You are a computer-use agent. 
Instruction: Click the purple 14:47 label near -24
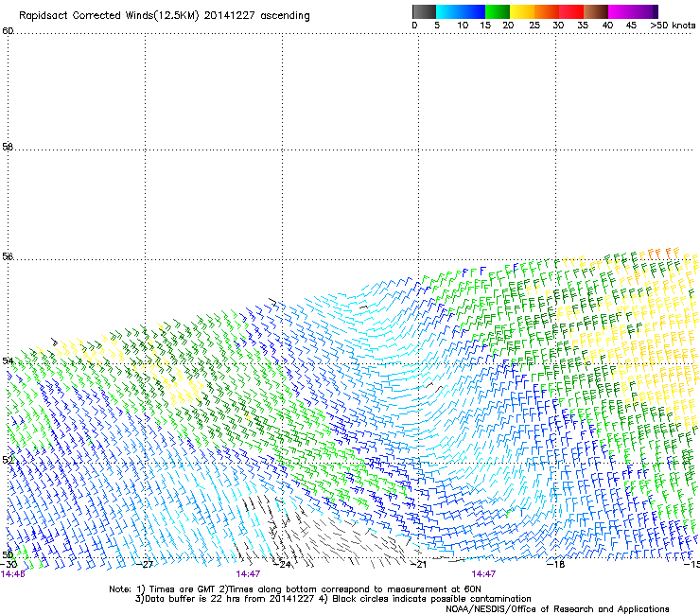pyautogui.click(x=248, y=574)
